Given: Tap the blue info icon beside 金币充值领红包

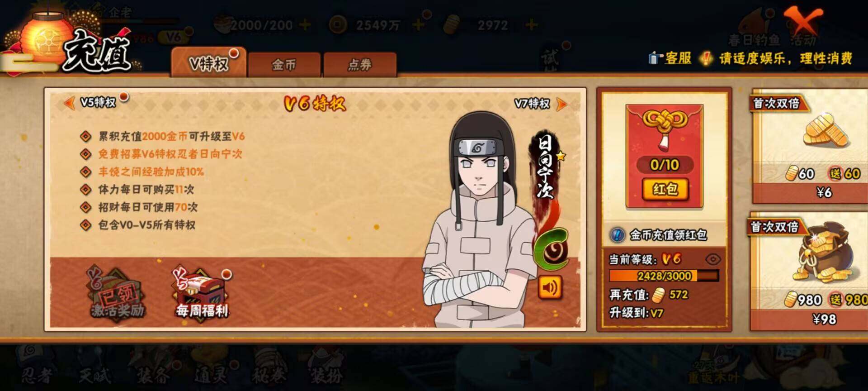Looking at the screenshot, I should (617, 235).
